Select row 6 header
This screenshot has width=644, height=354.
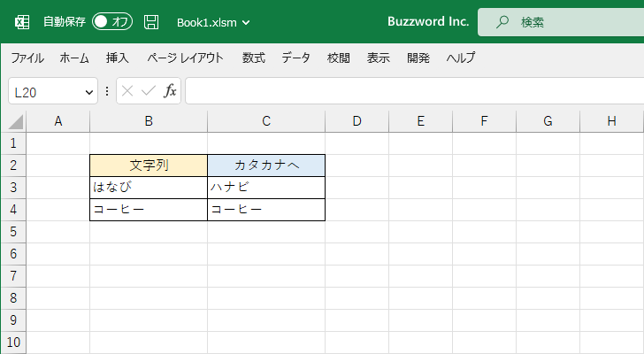click(x=13, y=254)
